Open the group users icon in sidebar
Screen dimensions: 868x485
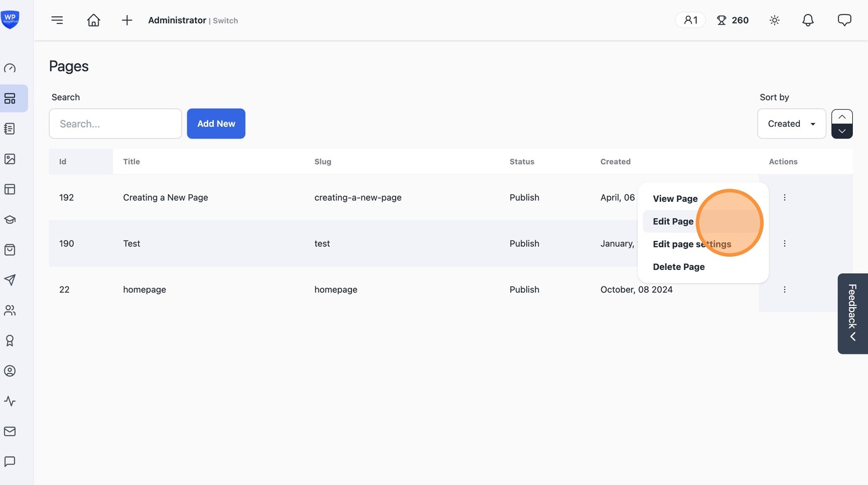click(x=10, y=310)
